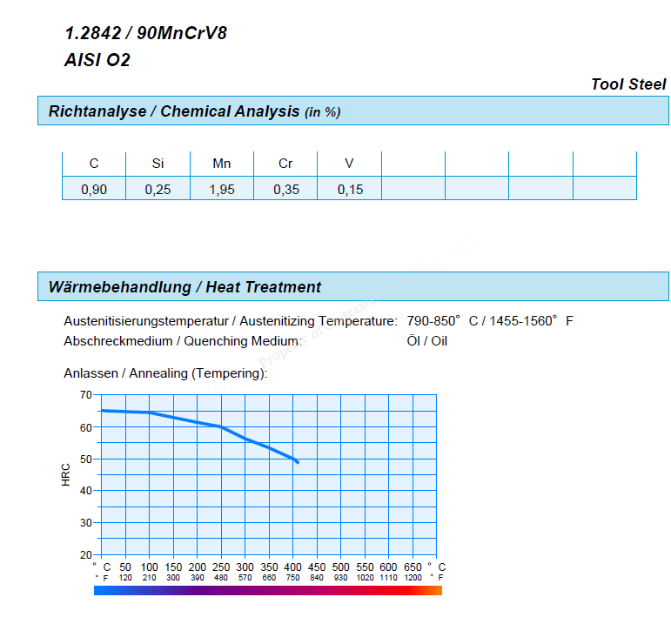Click the Cr column header cell
Viewport: 671px width, 644px height.
[285, 164]
